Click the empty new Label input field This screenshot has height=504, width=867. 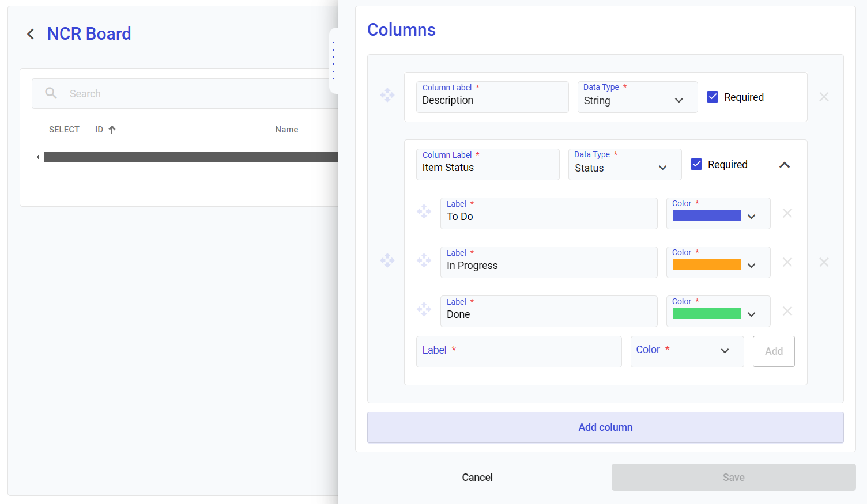click(x=518, y=351)
